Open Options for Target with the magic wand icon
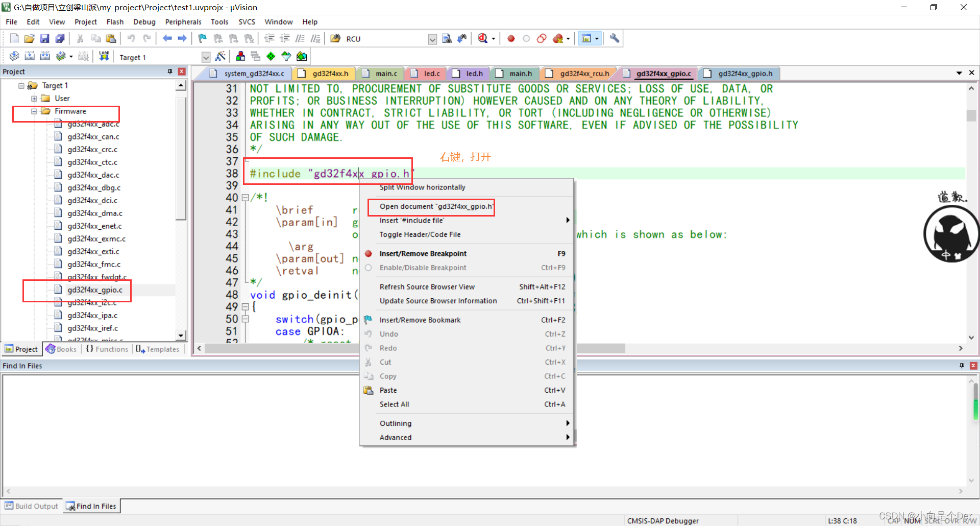Screen dimensions: 980x526 220,56
